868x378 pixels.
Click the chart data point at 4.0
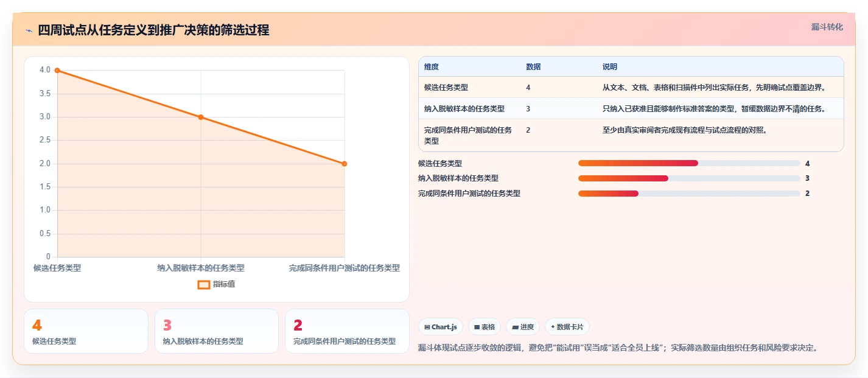(57, 71)
